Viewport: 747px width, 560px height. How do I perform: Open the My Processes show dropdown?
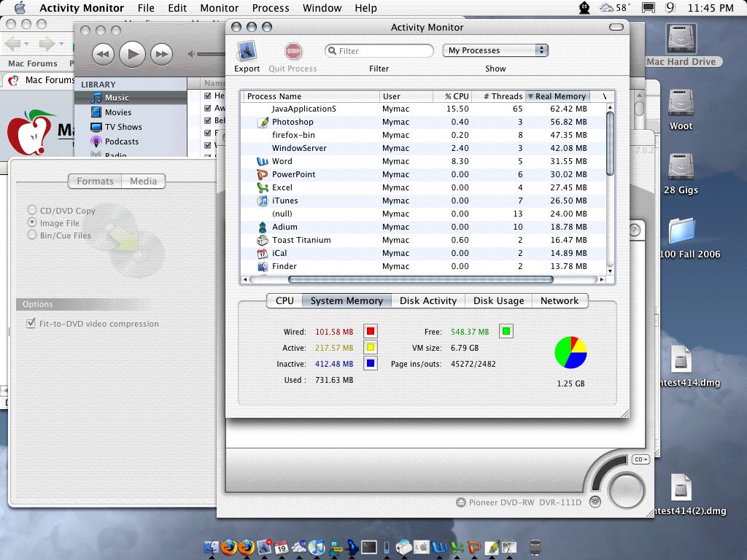[x=495, y=50]
